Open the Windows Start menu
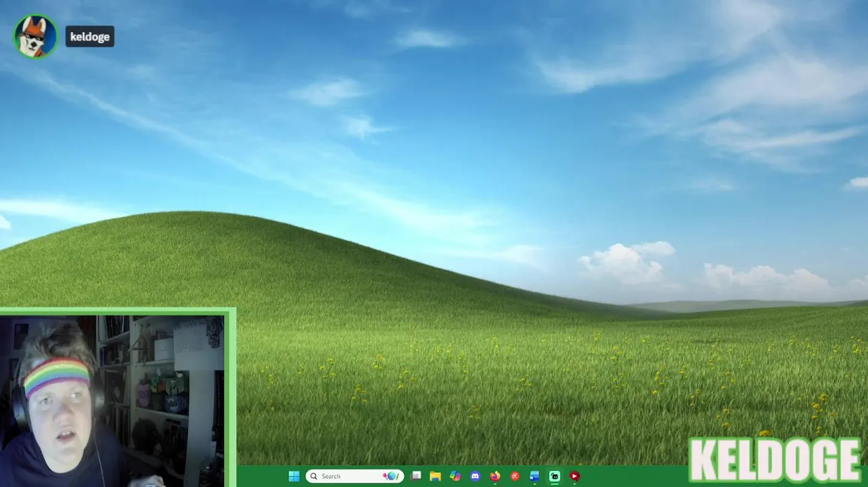Image resolution: width=868 pixels, height=487 pixels. pyautogui.click(x=294, y=476)
